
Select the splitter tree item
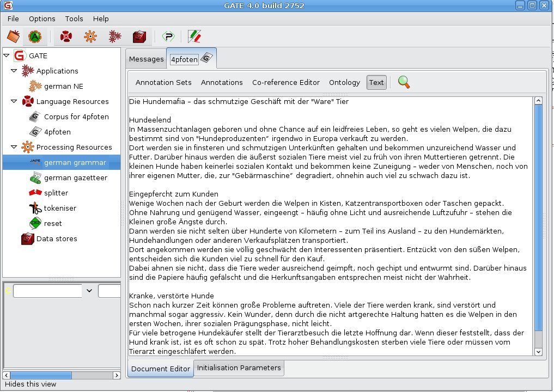56,193
